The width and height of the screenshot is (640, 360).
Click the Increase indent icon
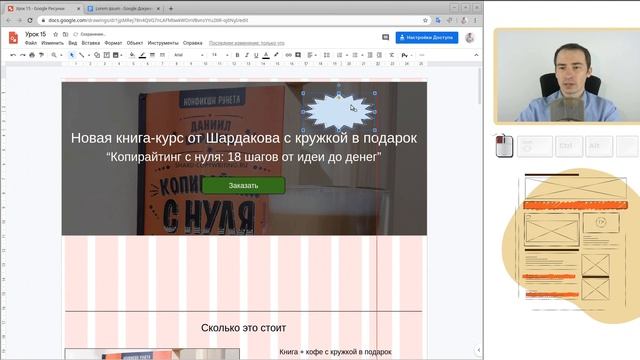pyautogui.click(x=380, y=55)
